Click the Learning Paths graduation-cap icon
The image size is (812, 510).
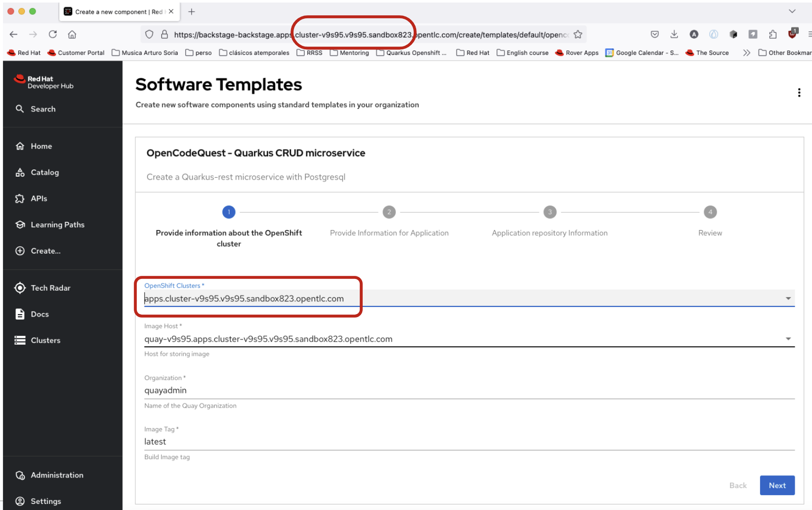tap(20, 225)
